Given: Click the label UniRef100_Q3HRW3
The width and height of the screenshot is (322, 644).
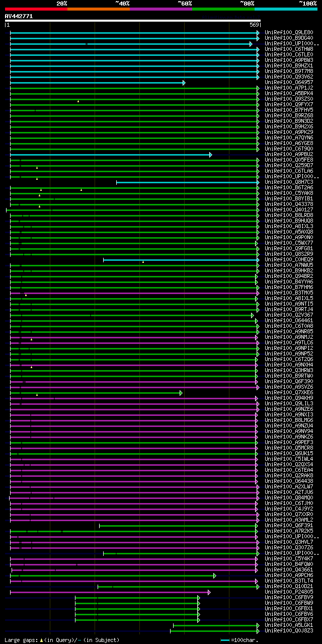Looking at the screenshot, I should tap(289, 371).
